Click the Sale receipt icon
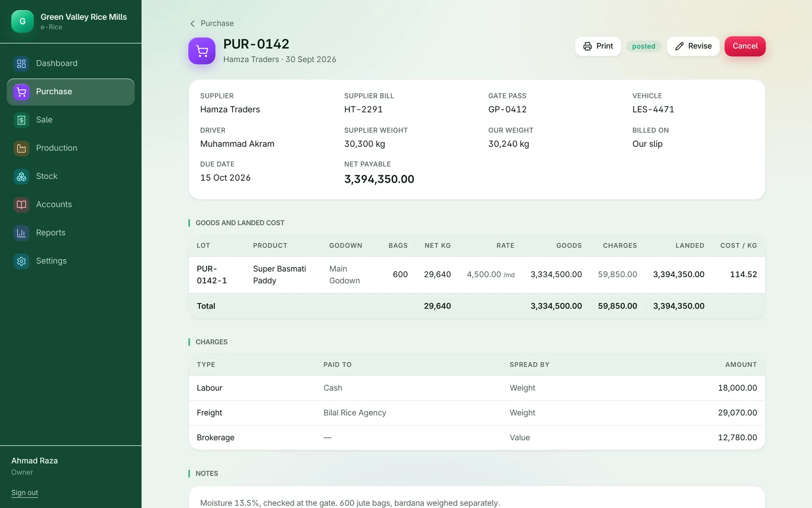 point(22,120)
